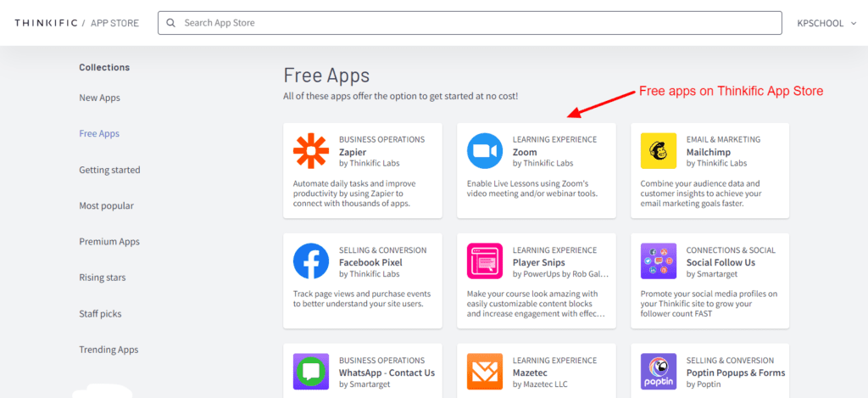Screen dimensions: 868x398
Task: Click the 'Collections' sidebar heading
Action: 104,67
